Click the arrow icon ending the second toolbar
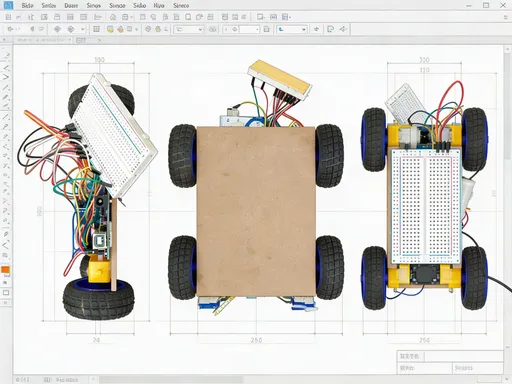The width and height of the screenshot is (512, 384). [343, 29]
